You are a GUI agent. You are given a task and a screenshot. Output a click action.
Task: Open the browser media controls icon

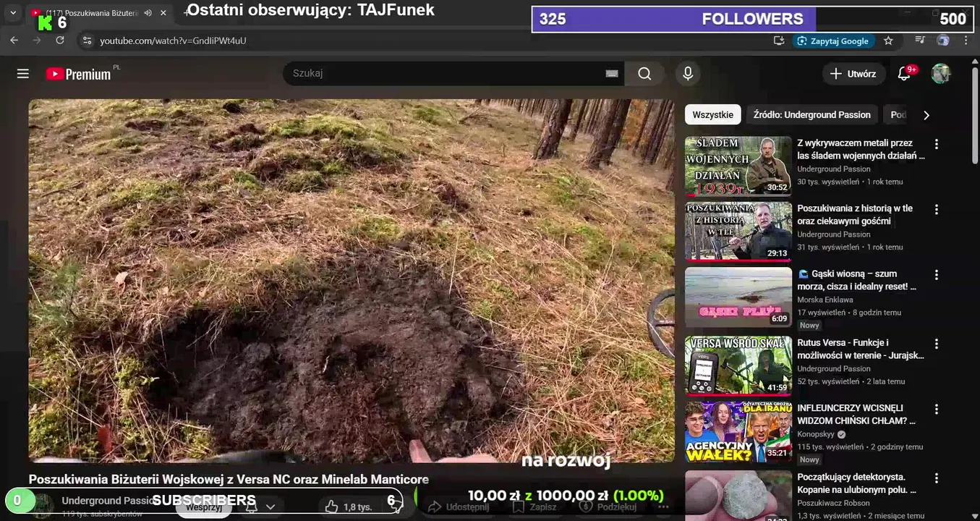(x=919, y=41)
